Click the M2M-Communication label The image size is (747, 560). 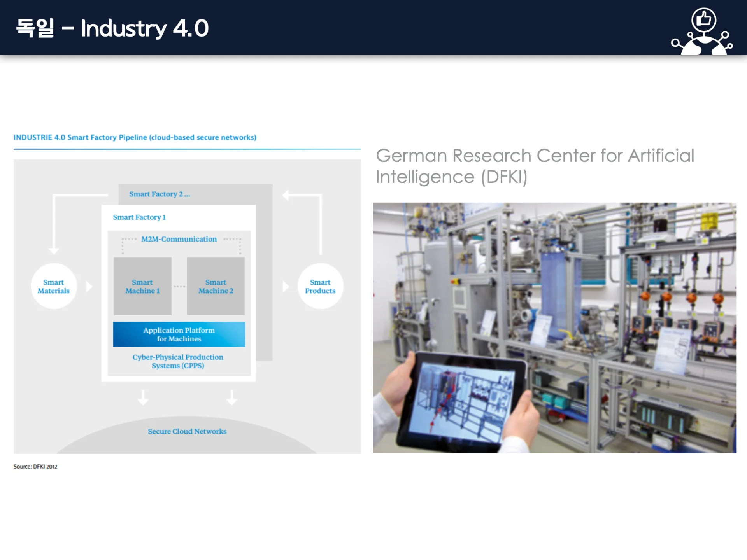point(179,239)
